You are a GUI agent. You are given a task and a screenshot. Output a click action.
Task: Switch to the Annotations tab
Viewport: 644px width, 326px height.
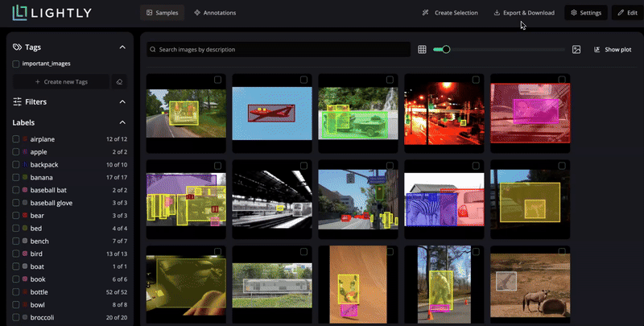pyautogui.click(x=215, y=13)
